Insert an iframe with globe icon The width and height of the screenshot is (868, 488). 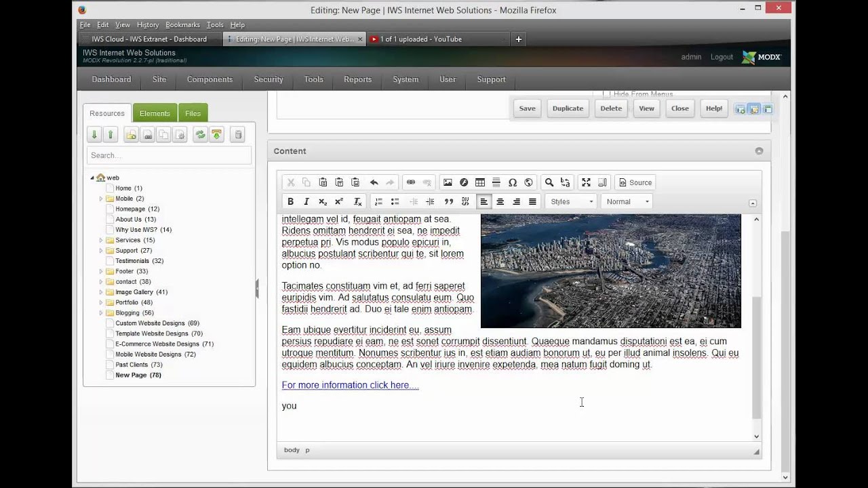pyautogui.click(x=529, y=182)
